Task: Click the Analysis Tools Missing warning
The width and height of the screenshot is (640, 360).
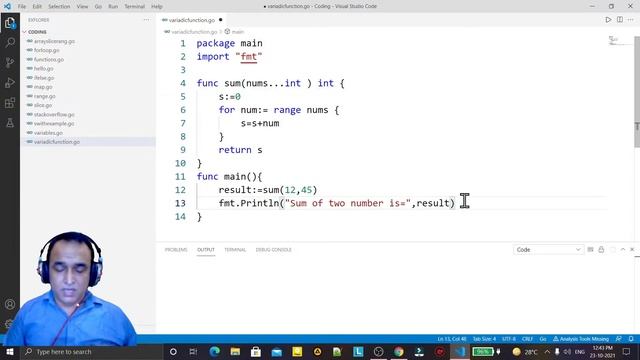Action: [581, 339]
